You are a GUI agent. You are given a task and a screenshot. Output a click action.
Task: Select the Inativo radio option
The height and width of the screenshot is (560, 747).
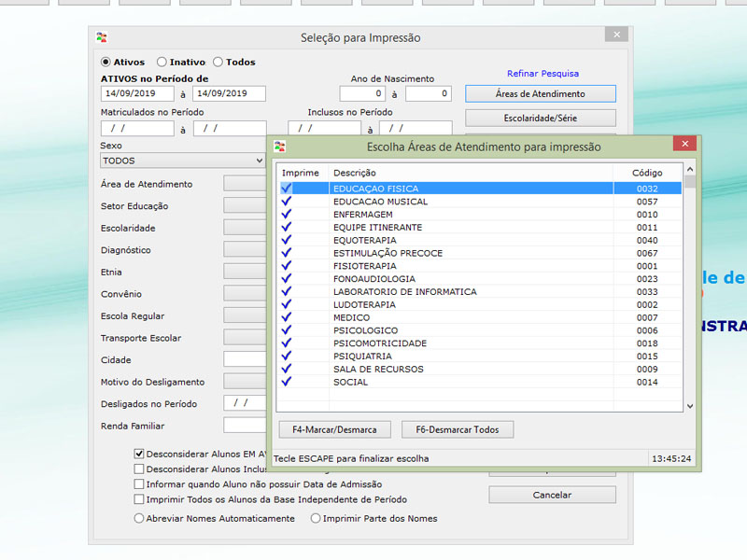(x=162, y=63)
